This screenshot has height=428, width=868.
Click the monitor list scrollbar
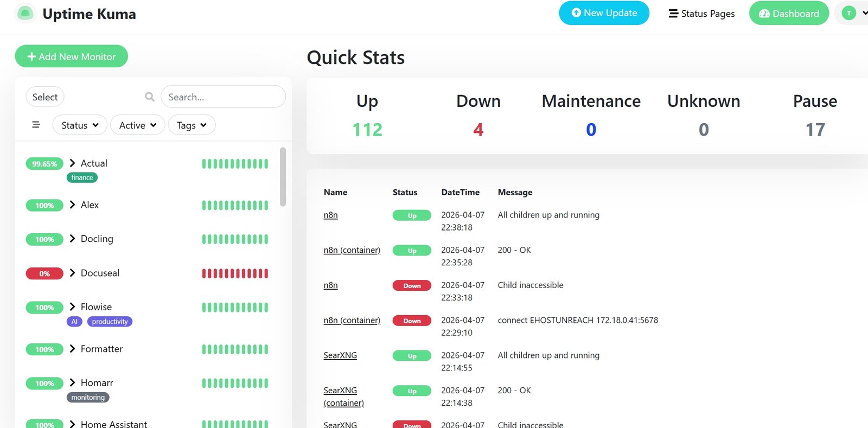[x=283, y=176]
